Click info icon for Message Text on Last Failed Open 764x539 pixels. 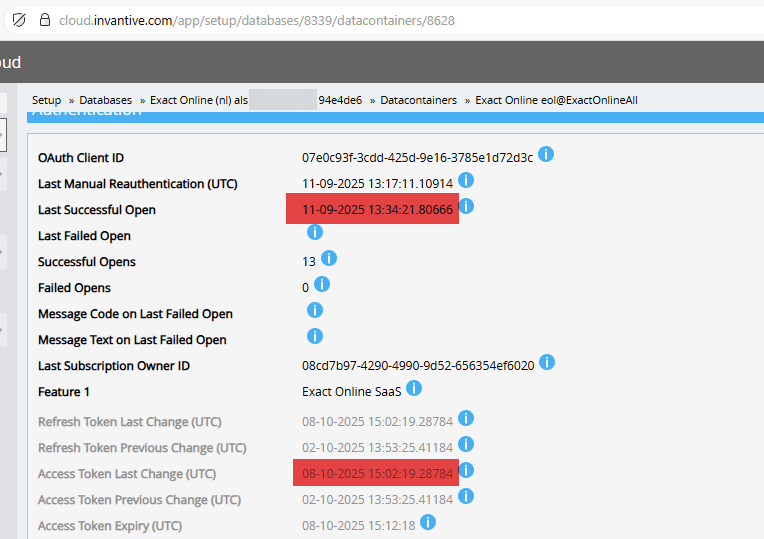(315, 337)
